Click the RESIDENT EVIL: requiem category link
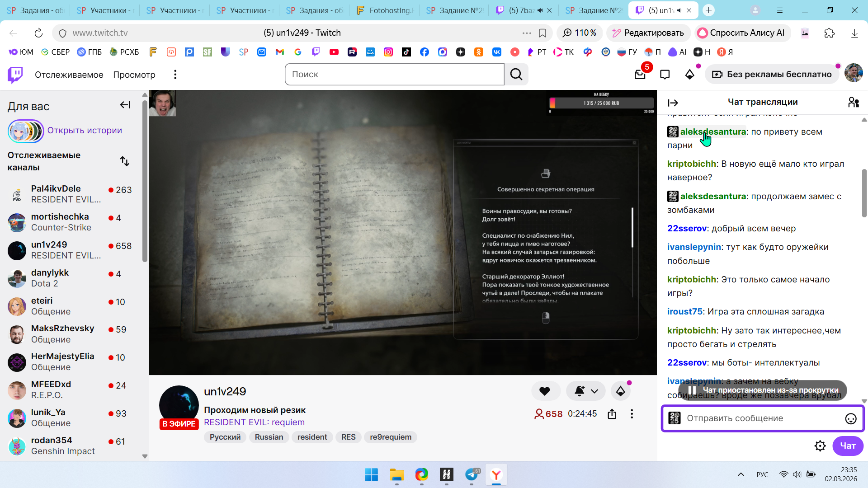The image size is (868, 488). [254, 422]
